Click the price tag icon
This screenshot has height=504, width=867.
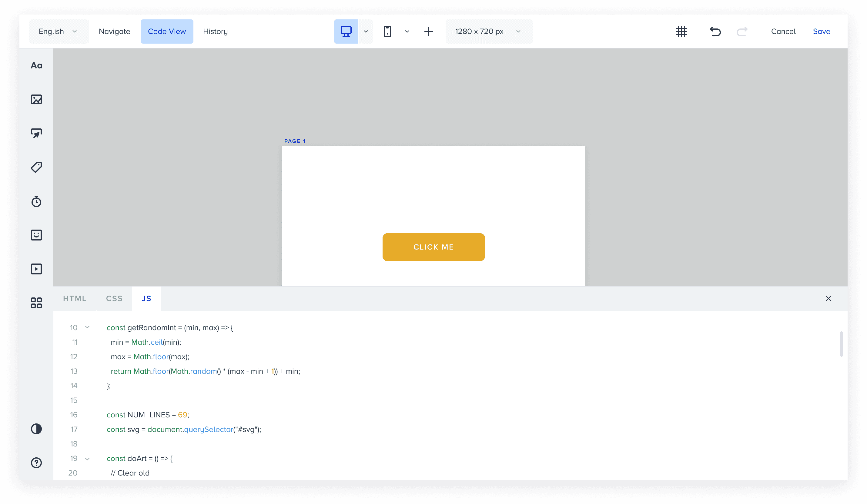(36, 167)
